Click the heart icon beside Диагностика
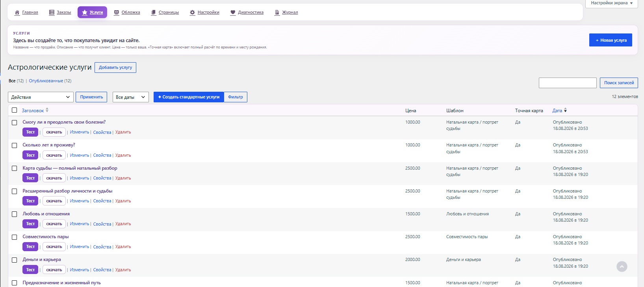This screenshot has height=287, width=644. click(233, 13)
